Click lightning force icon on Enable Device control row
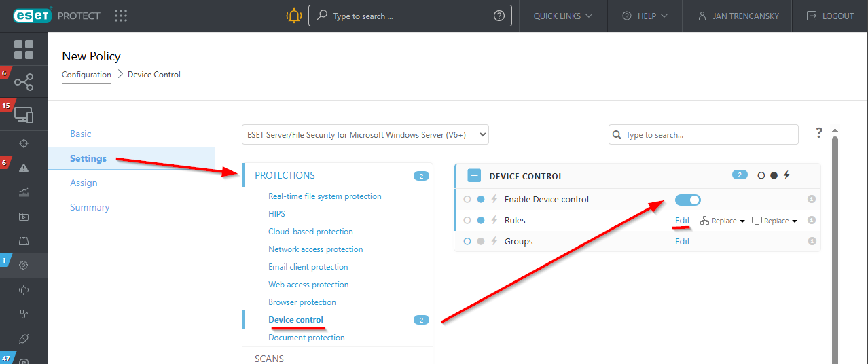 tap(494, 200)
